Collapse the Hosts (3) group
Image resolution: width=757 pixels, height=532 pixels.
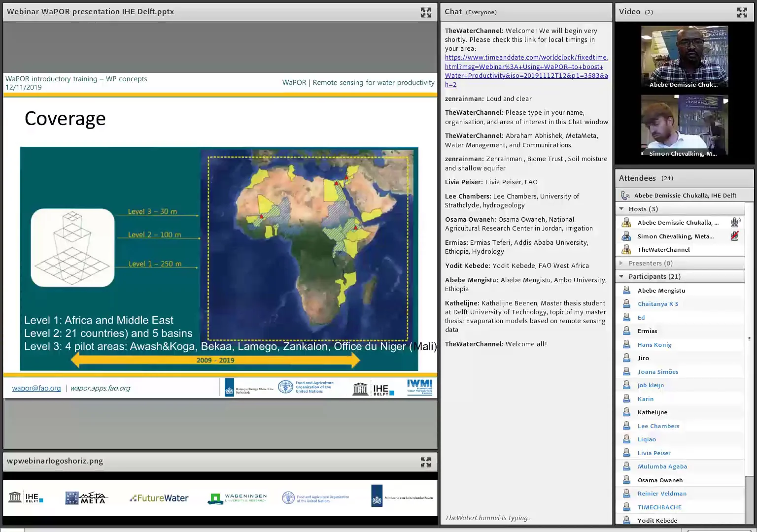(621, 209)
